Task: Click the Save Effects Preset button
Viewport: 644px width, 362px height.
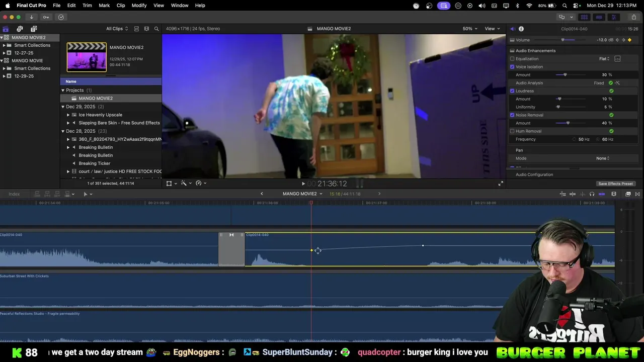Action: pos(615,184)
